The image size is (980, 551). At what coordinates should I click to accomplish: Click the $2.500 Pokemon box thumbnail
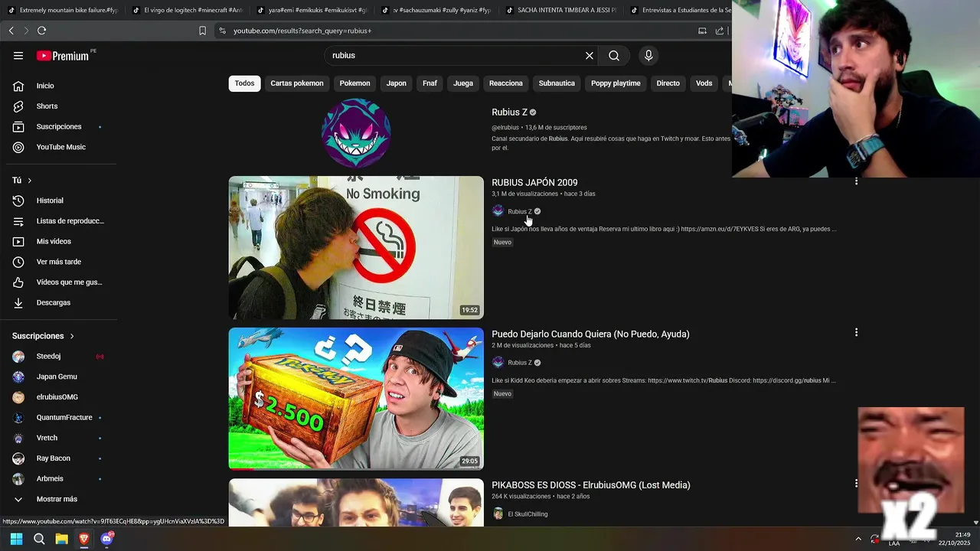(x=356, y=398)
